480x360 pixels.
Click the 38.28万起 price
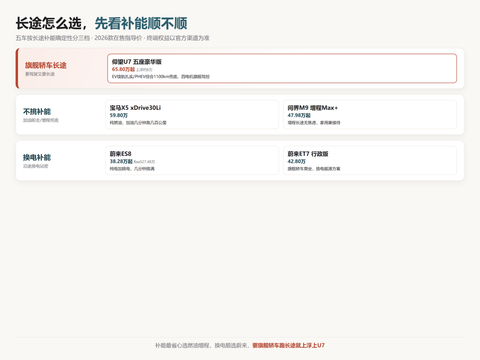[x=121, y=161]
